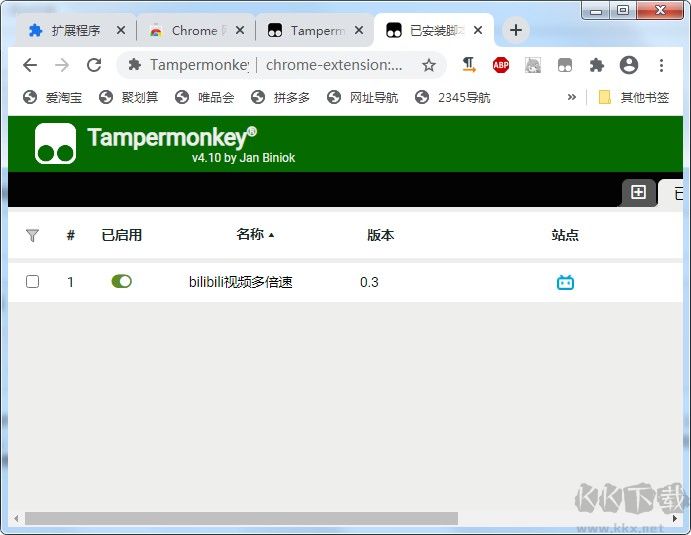The height and width of the screenshot is (535, 691).
Task: Click the version value 0.3
Action: point(369,282)
